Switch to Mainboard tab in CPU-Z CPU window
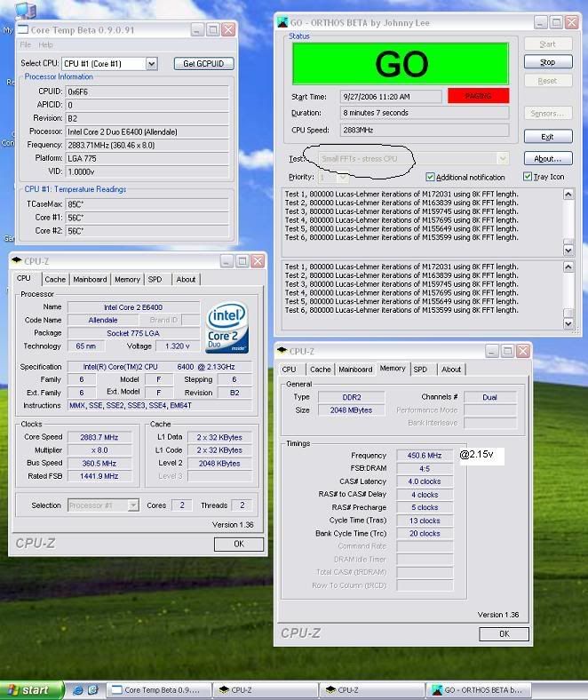This screenshot has height=700, width=588. (90, 279)
